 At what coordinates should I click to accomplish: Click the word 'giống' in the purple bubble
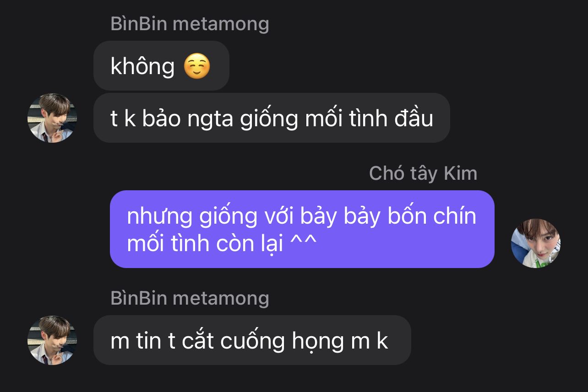coord(228,217)
